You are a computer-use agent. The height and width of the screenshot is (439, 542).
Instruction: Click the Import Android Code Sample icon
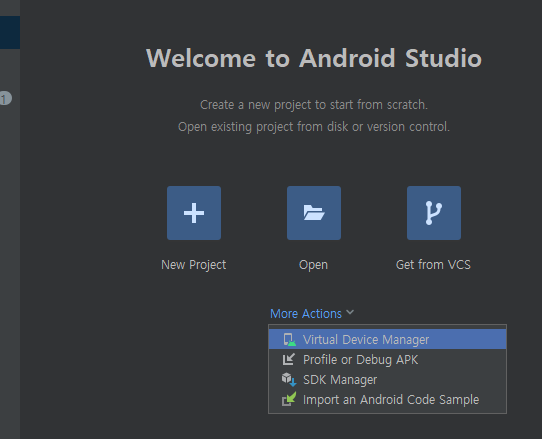(289, 399)
